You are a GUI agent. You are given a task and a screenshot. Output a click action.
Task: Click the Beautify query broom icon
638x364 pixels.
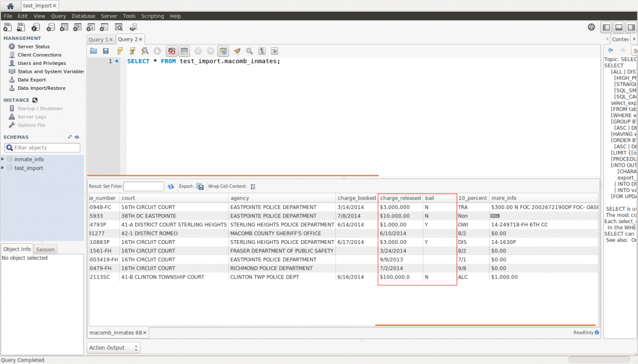[x=237, y=51]
